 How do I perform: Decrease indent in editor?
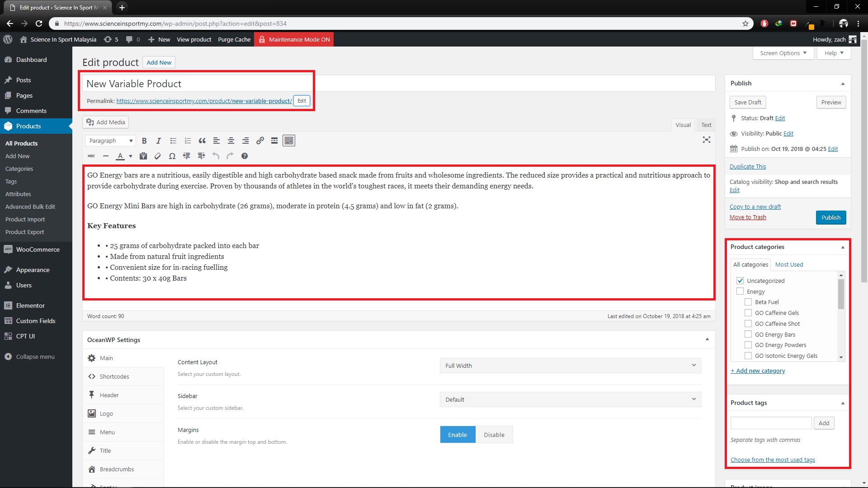(x=187, y=156)
